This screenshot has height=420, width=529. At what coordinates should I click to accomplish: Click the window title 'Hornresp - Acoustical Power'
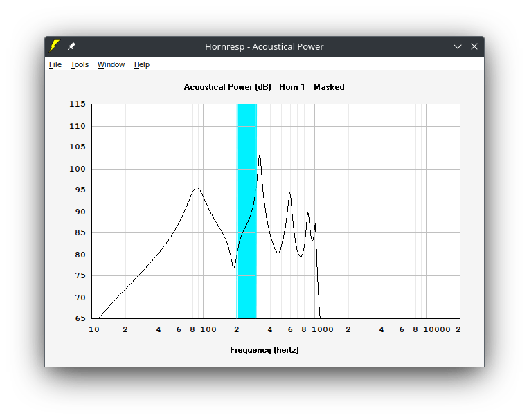[x=264, y=46]
